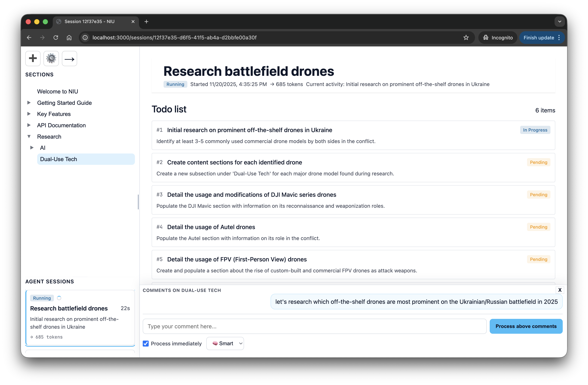
Task: Click the 22s timer in the session card
Action: point(125,308)
